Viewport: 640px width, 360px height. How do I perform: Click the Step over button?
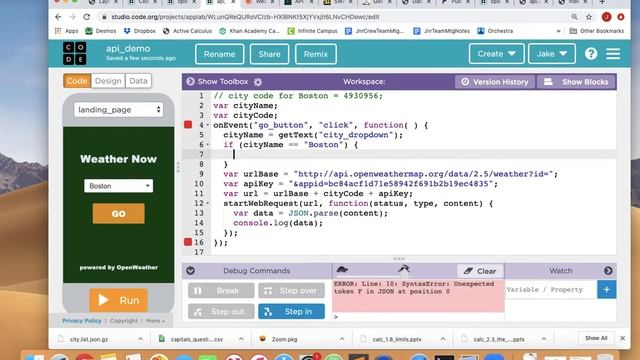(291, 291)
